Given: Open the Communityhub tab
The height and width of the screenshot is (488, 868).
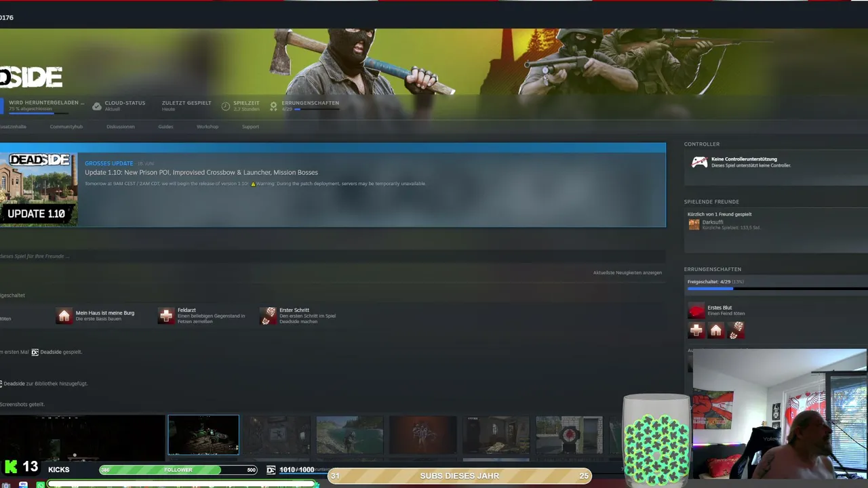Looking at the screenshot, I should 66,127.
